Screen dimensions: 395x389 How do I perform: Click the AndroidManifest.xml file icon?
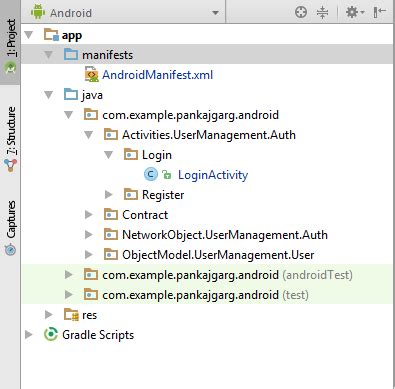tap(92, 75)
